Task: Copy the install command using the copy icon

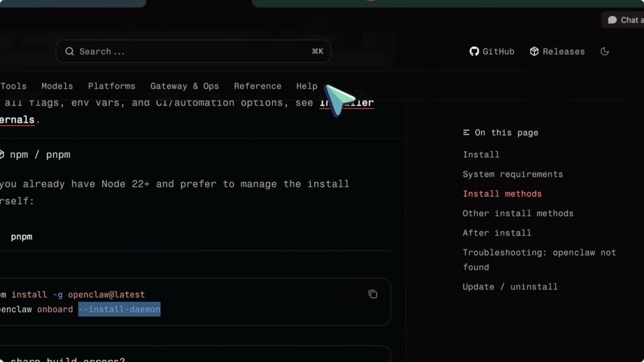Action: pyautogui.click(x=373, y=294)
